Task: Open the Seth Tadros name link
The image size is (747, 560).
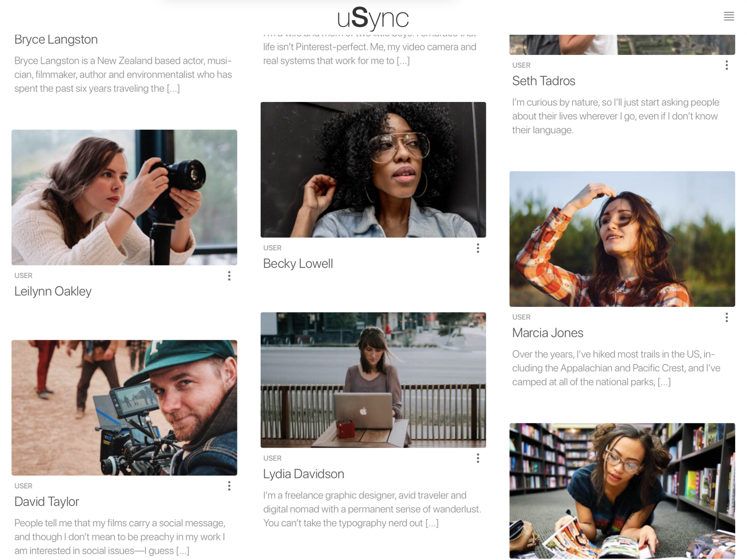Action: click(543, 81)
